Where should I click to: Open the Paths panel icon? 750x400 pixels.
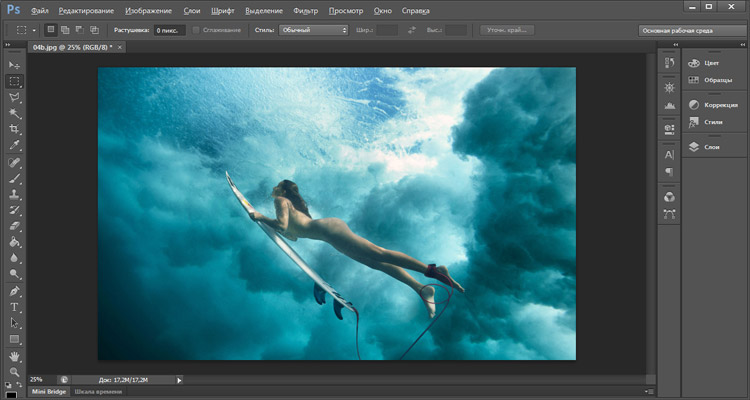pos(669,214)
